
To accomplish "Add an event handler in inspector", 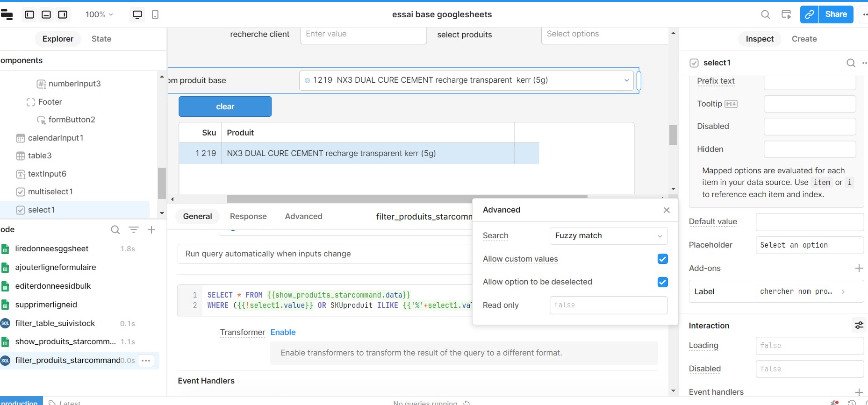I will [x=859, y=392].
